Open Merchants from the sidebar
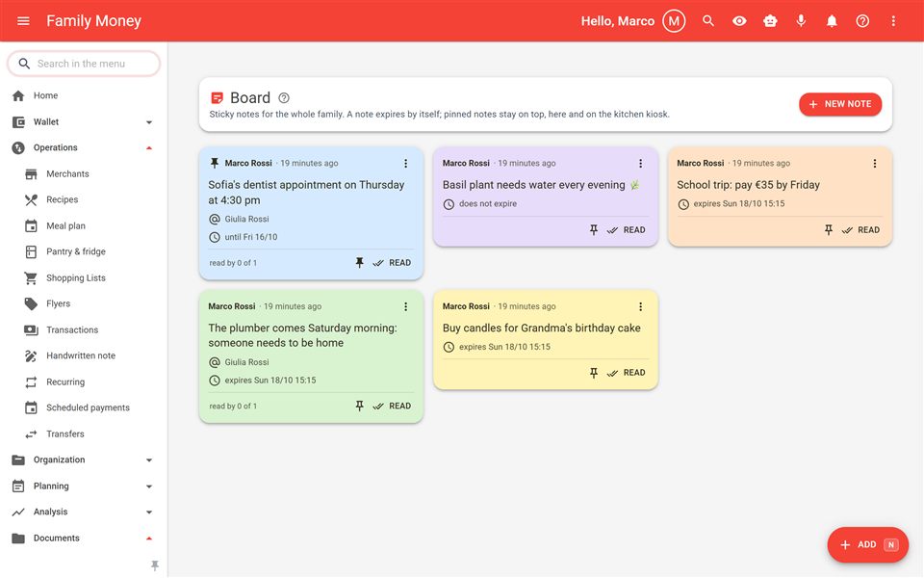Image resolution: width=924 pixels, height=578 pixels. 84,174
